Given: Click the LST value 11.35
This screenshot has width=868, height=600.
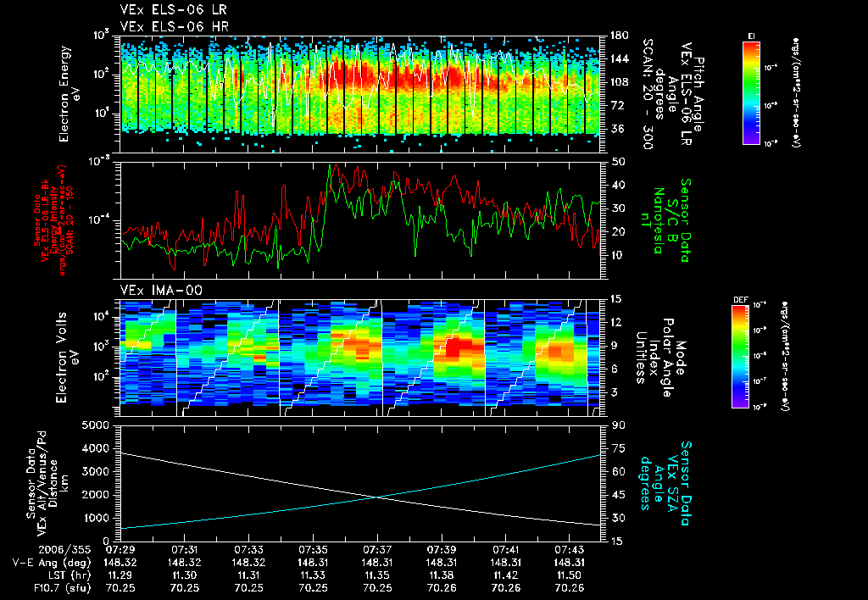Looking at the screenshot, I should point(377,575).
